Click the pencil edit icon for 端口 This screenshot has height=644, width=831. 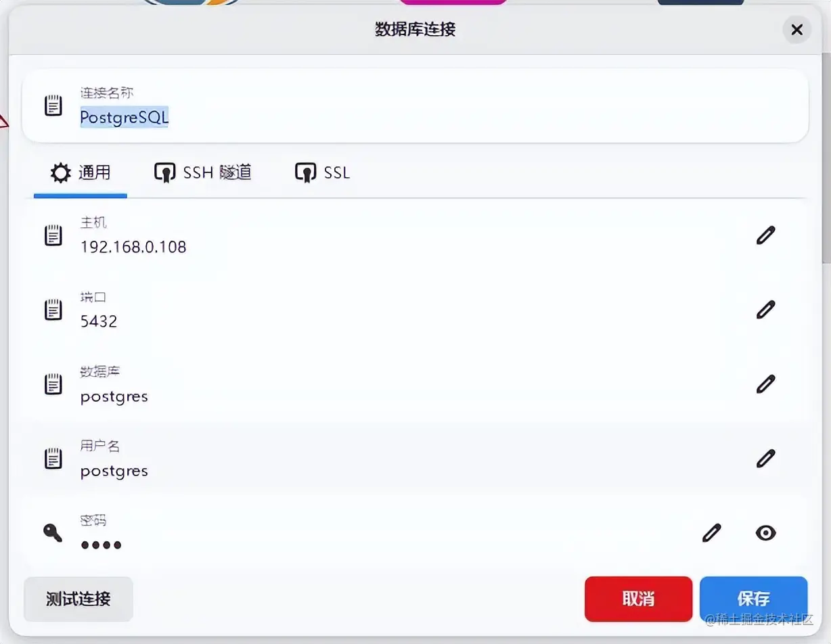[765, 309]
